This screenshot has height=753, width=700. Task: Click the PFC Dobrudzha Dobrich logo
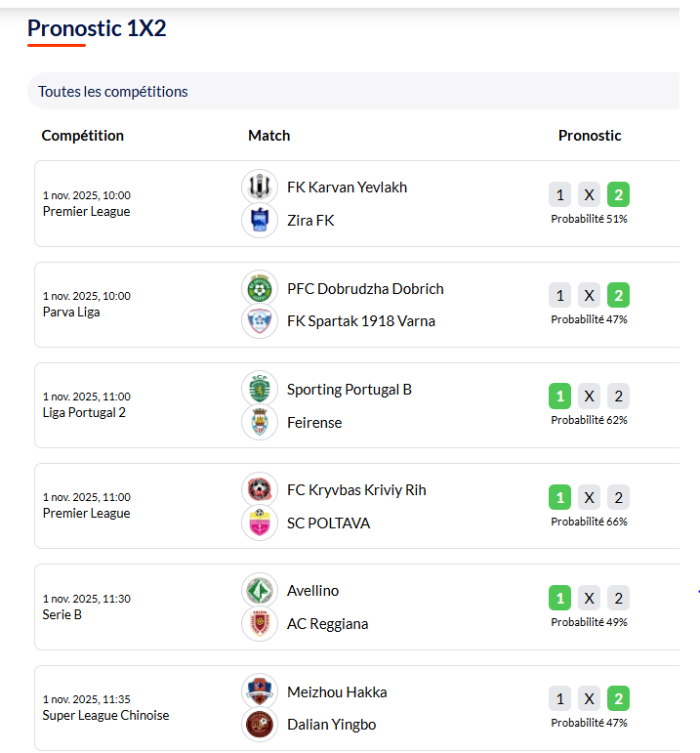tap(260, 288)
